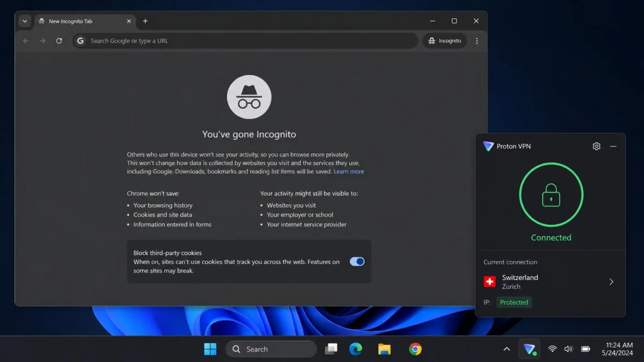The height and width of the screenshot is (362, 644).
Task: Click the 'Current connection' label
Action: coord(510,262)
